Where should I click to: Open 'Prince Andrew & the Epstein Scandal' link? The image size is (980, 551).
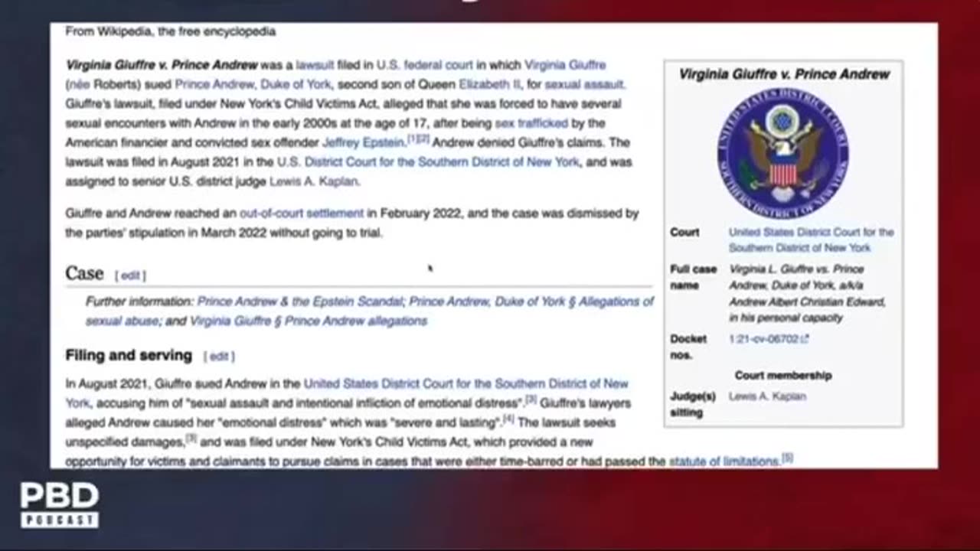(x=299, y=302)
